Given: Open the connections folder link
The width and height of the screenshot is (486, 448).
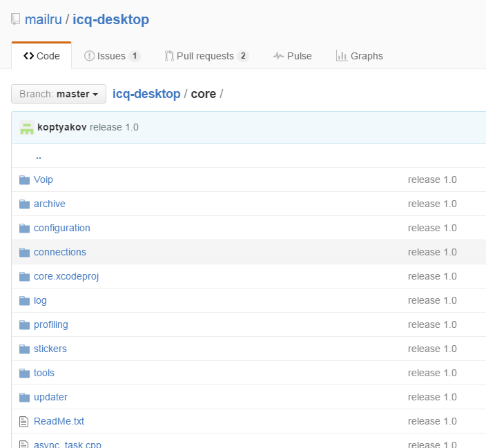Looking at the screenshot, I should [x=60, y=252].
